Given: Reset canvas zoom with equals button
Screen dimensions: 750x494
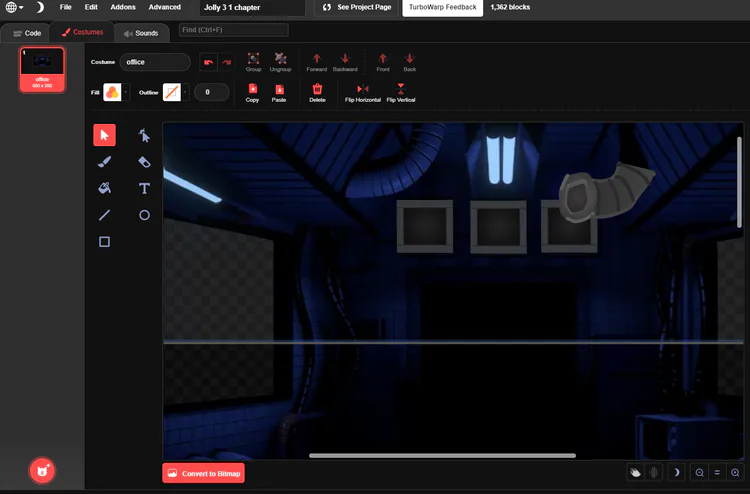Looking at the screenshot, I should [x=717, y=472].
